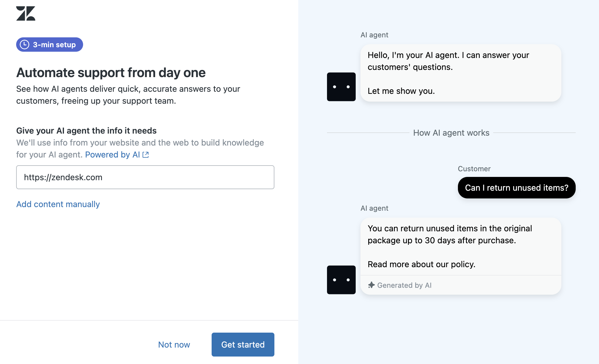
Task: Click the external link icon after Powered by AI
Action: (x=146, y=155)
